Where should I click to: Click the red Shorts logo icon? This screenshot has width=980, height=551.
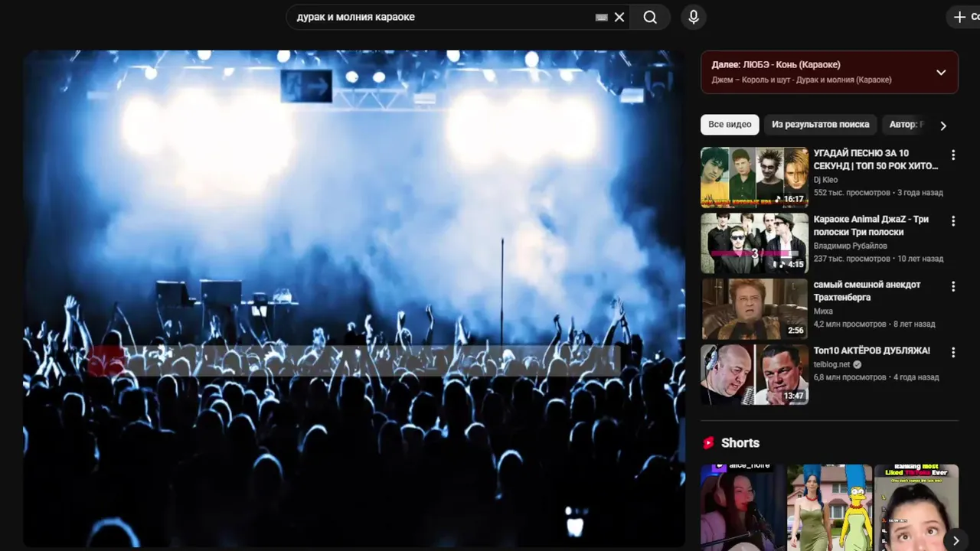click(x=708, y=442)
